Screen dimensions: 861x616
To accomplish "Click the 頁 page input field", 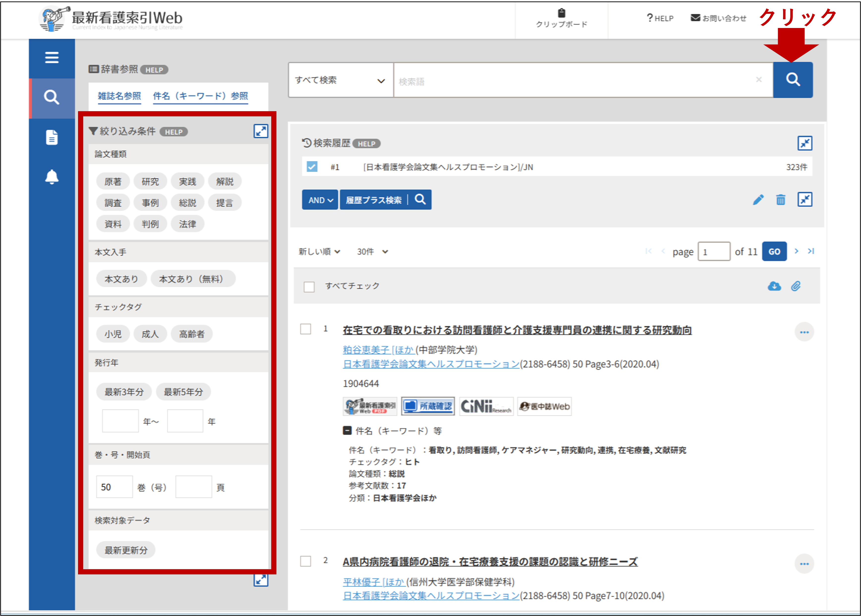I will (x=193, y=487).
